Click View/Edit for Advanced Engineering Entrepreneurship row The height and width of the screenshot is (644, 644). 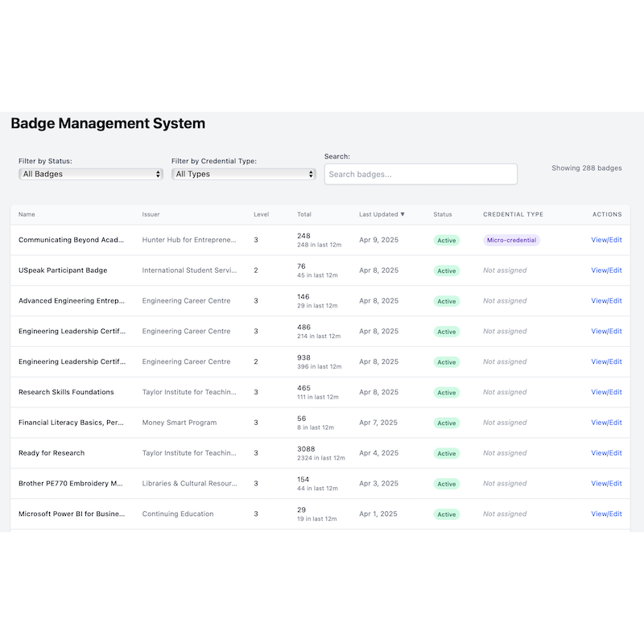point(606,301)
